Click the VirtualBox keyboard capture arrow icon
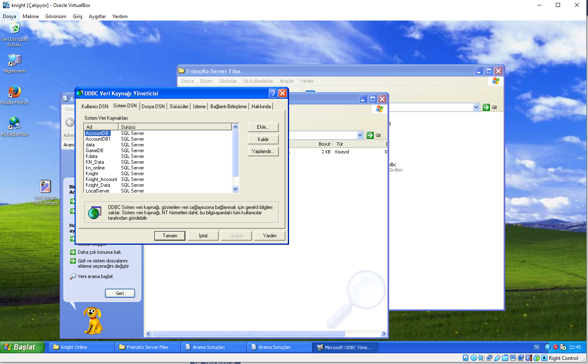 pos(544,358)
